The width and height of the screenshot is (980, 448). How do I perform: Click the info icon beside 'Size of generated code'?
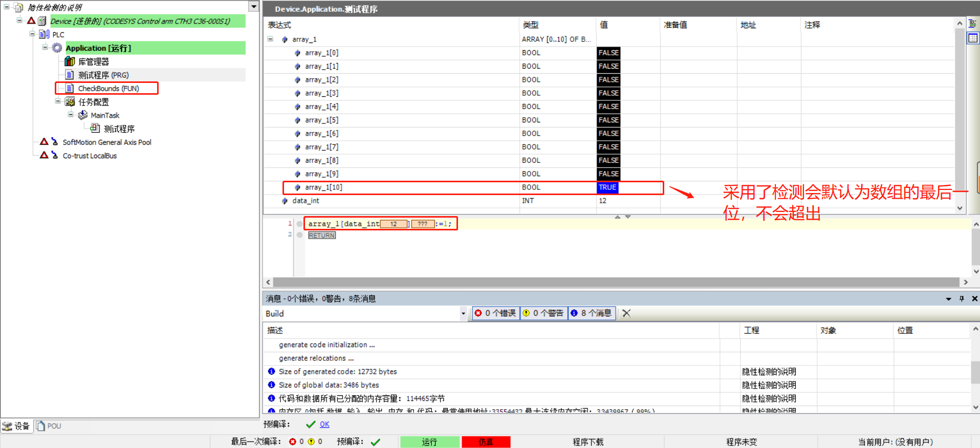click(272, 371)
